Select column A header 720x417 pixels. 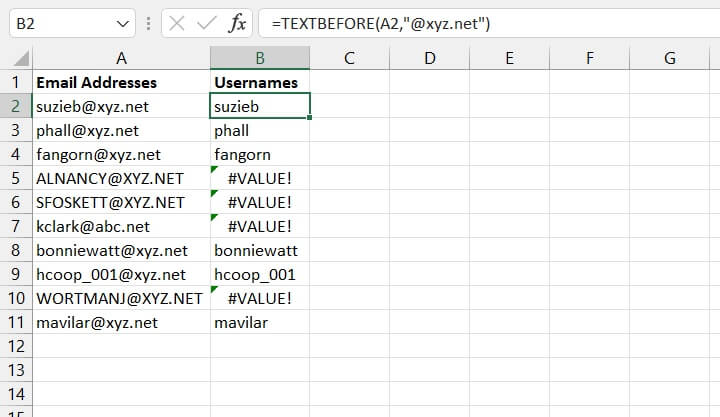(121, 59)
